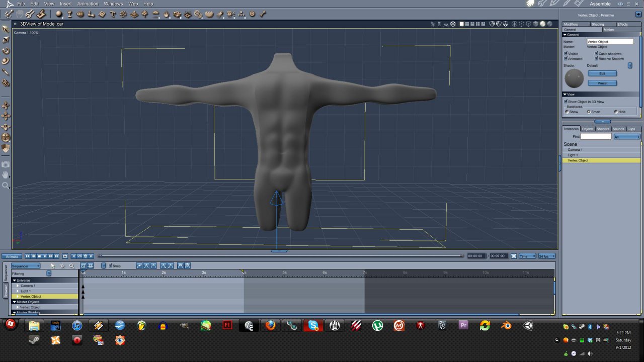Click the zoom magnifier icon in sequencer

(x=71, y=266)
